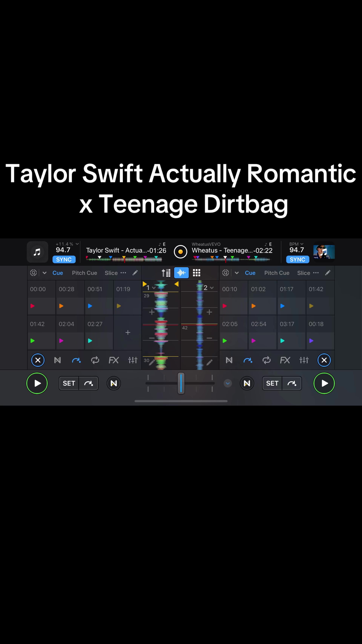Edit deck 2 cue points with the pencil
Viewport: 362px width, 644px height.
pyautogui.click(x=328, y=273)
